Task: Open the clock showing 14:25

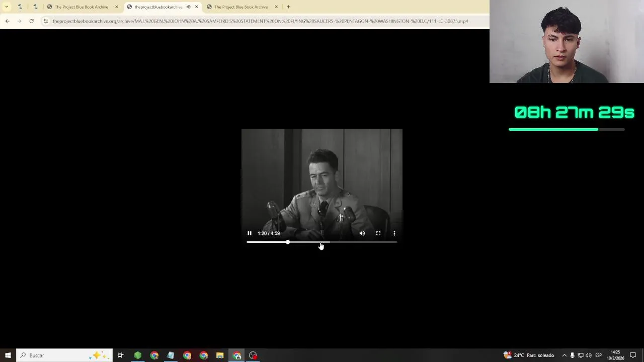Action: [615, 355]
